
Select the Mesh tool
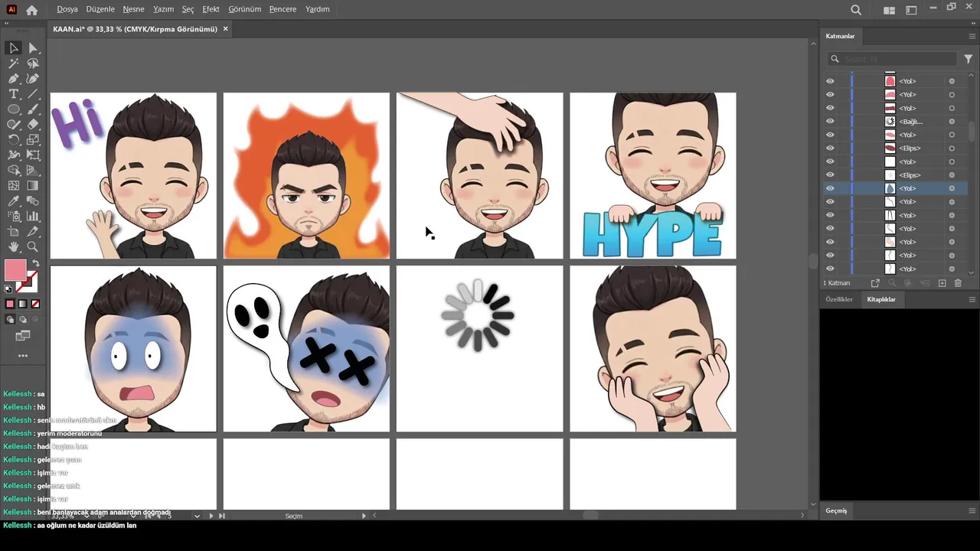click(14, 185)
